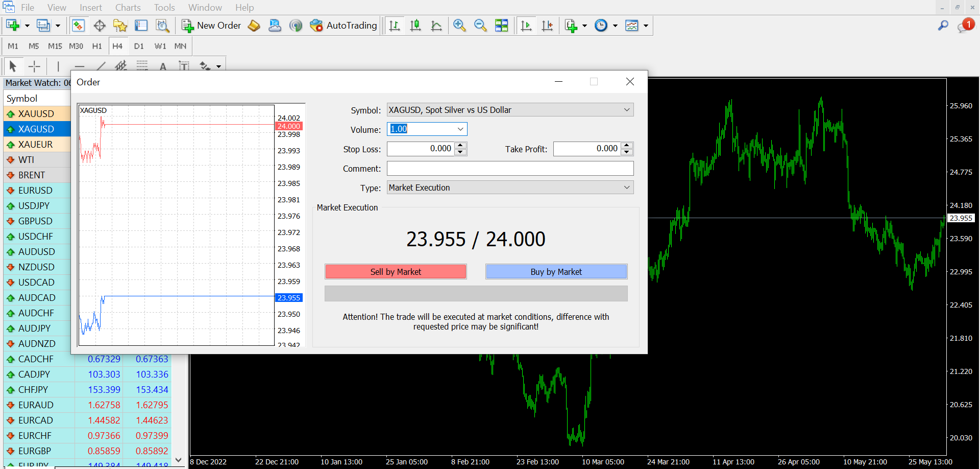Switch to the MN timeframe
Image resolution: width=980 pixels, height=469 pixels.
click(180, 46)
